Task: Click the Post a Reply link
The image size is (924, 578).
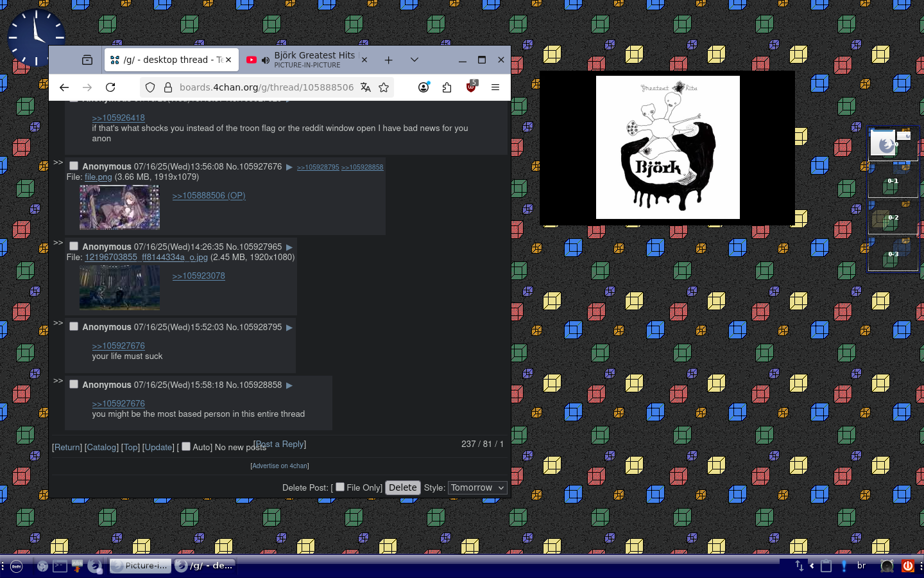Action: point(281,444)
